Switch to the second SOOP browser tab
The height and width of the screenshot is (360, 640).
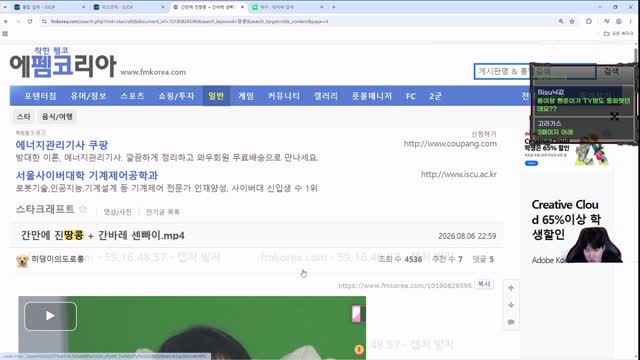[x=128, y=7]
